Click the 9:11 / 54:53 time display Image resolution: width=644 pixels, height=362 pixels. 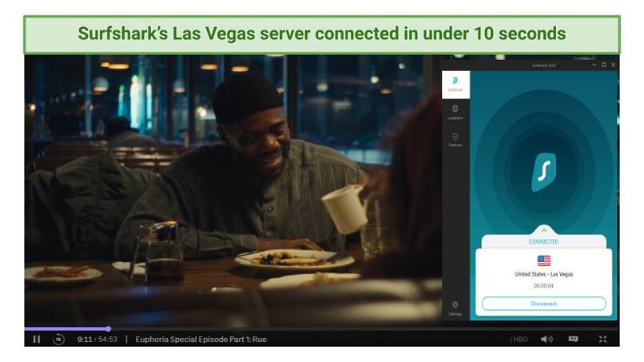point(97,340)
